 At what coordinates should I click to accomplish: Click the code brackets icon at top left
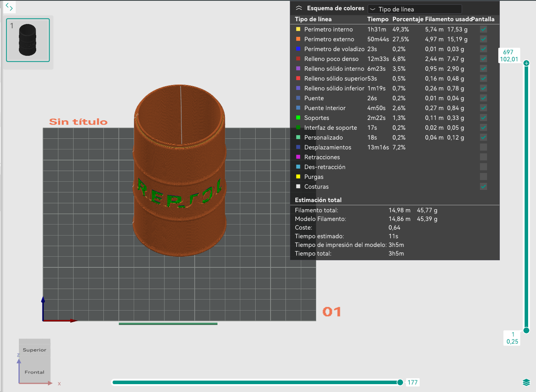tap(9, 7)
